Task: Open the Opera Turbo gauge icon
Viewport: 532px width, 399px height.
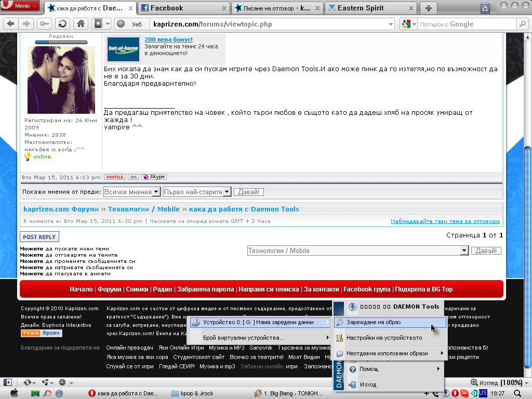Action: [x=62, y=382]
